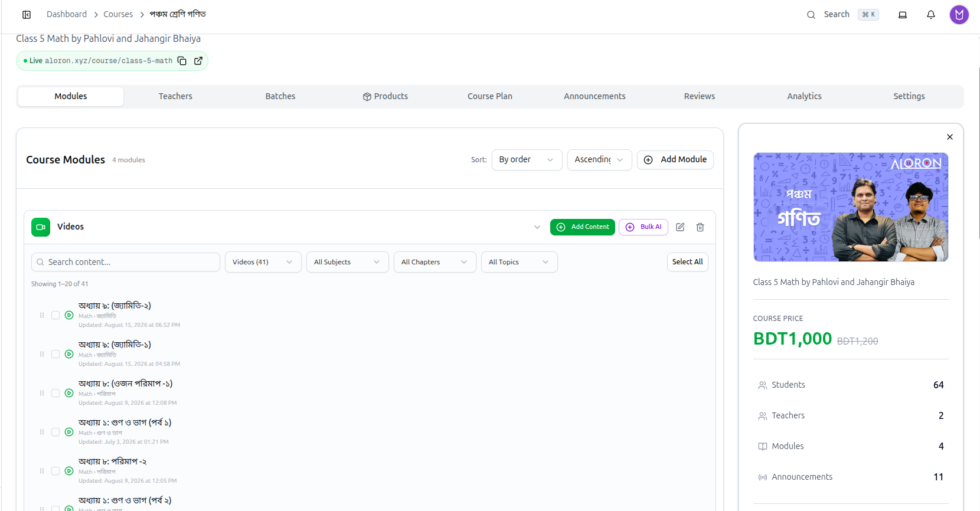The height and width of the screenshot is (511, 980).
Task: Click the Students icon in summary
Action: 763,385
